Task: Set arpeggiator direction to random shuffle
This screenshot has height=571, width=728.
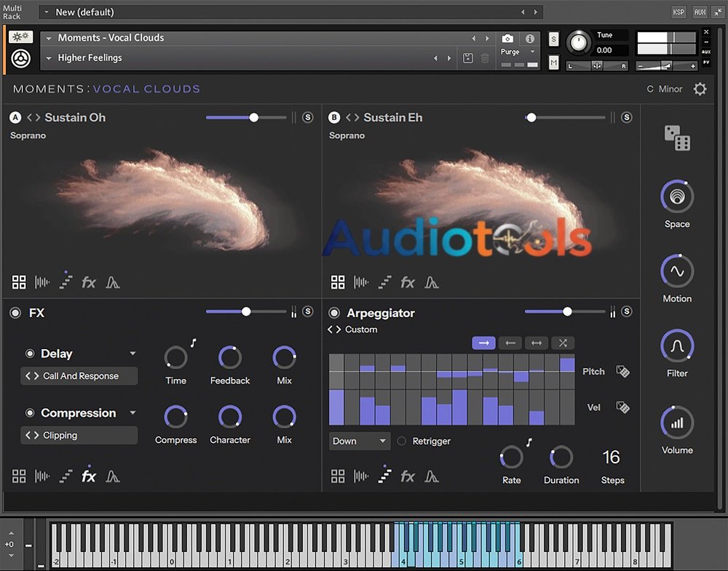Action: pos(563,343)
